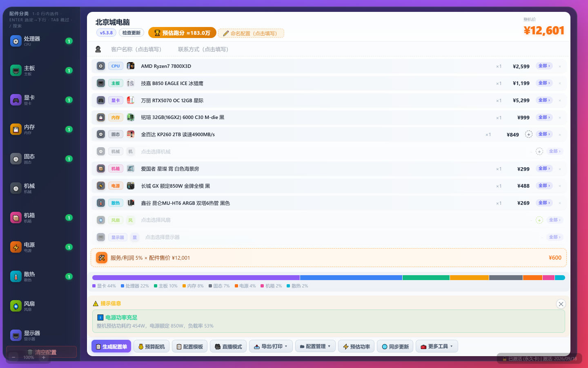
Task: Open the 导出/打印 dropdown
Action: (x=271, y=346)
